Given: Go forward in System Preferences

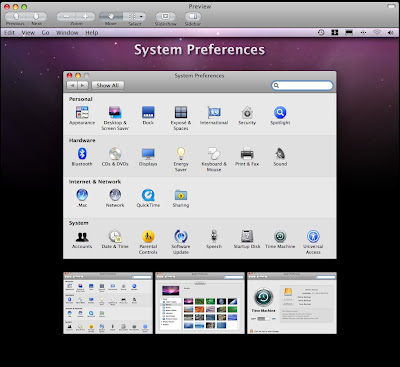Looking at the screenshot, I should pyautogui.click(x=83, y=85).
